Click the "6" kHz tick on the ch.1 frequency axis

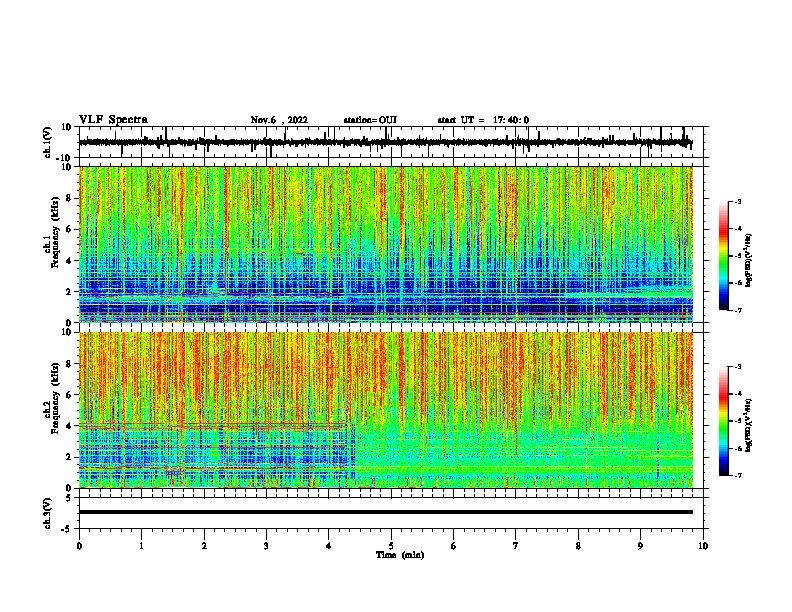pyautogui.click(x=69, y=229)
